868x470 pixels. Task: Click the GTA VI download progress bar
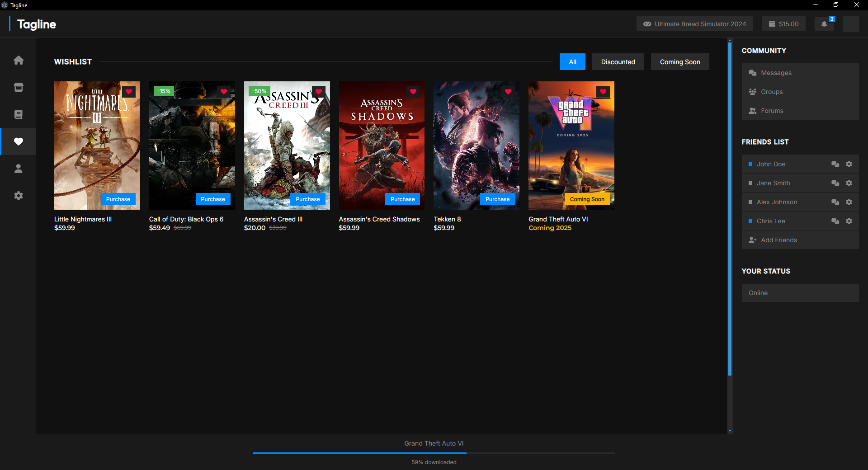434,453
